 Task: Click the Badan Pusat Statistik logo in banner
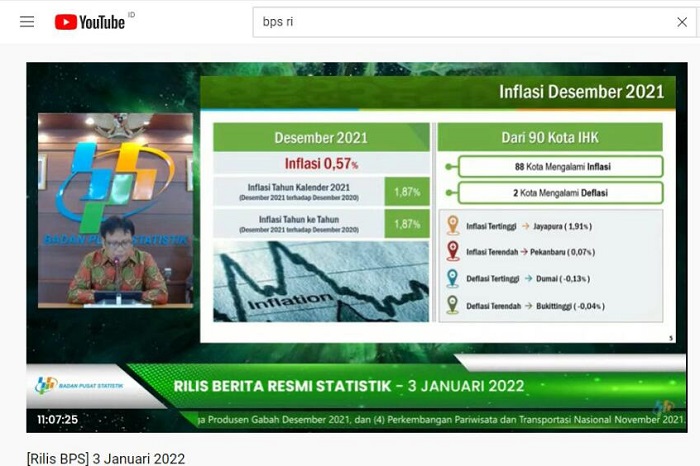tap(79, 385)
